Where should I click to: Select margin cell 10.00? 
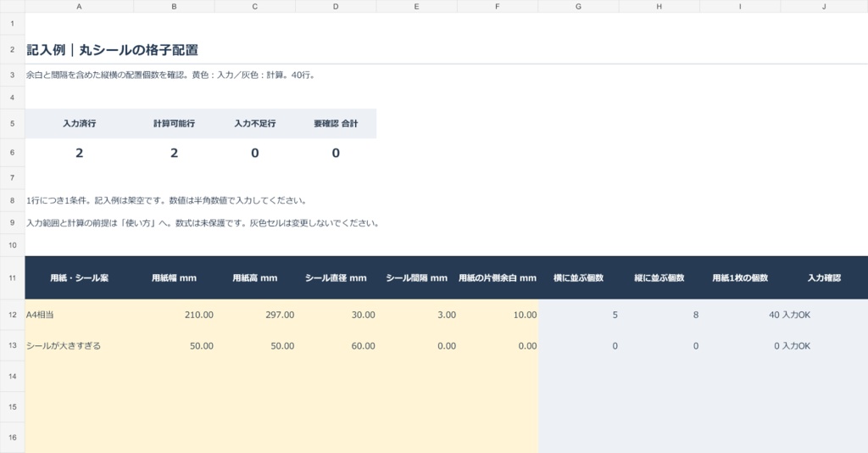click(497, 315)
